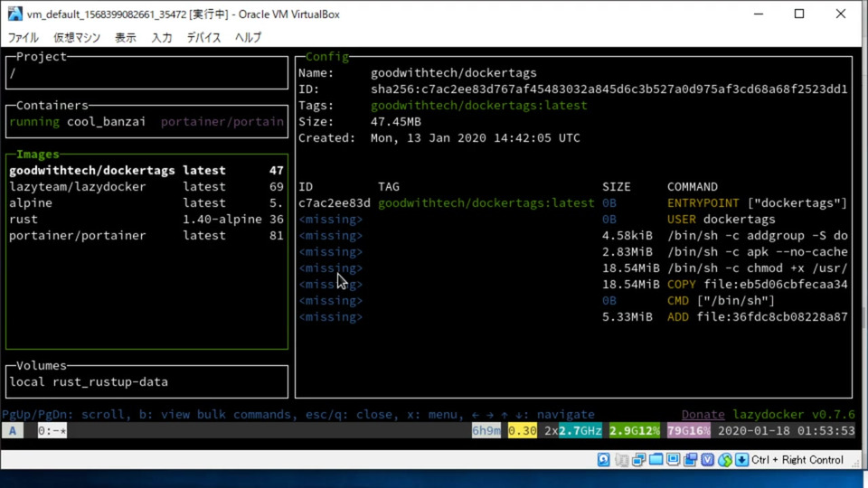868x488 pixels.
Task: Maximize the VirtualBox window
Action: (799, 14)
